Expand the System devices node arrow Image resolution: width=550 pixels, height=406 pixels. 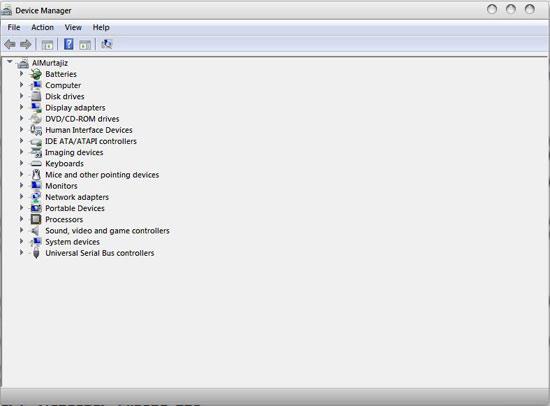click(21, 241)
